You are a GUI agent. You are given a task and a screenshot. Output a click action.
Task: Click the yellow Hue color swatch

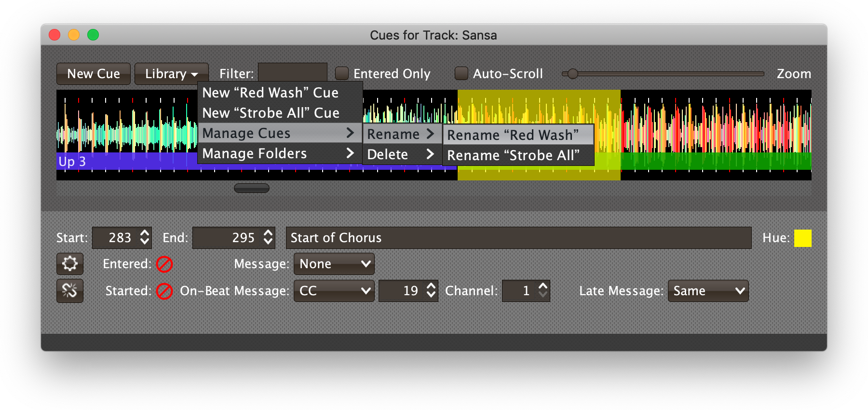(x=803, y=238)
